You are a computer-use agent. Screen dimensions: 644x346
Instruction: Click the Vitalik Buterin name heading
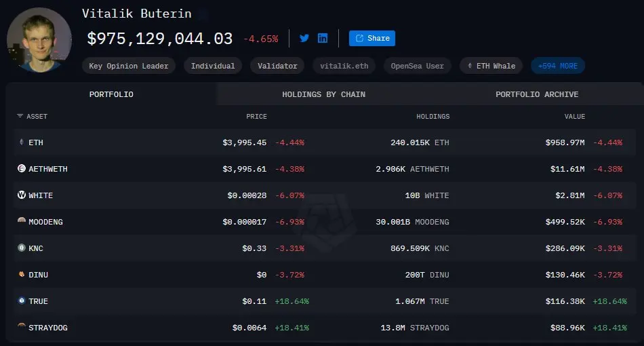pyautogui.click(x=137, y=14)
